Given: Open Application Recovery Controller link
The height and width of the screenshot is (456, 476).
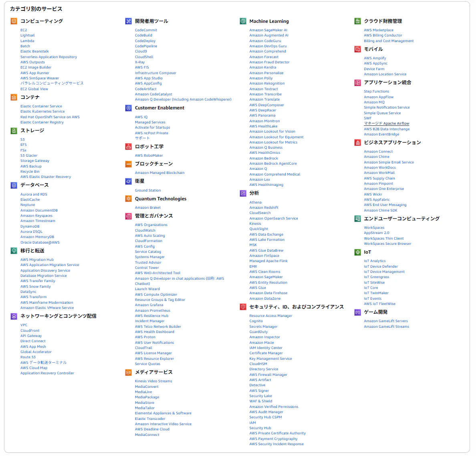Looking at the screenshot, I should pos(47,373).
